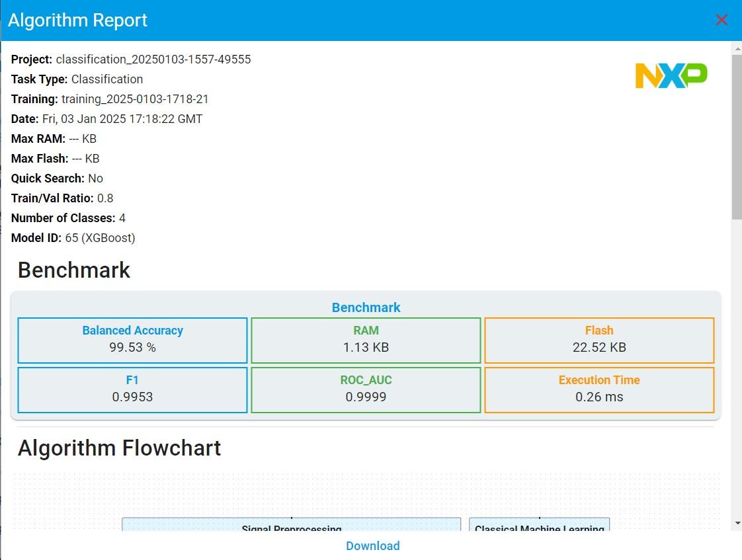Click the scrollbar down arrow

[737, 524]
